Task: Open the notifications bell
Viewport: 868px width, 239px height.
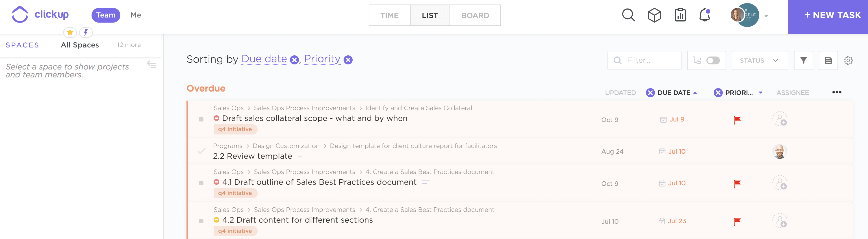Action: [705, 15]
